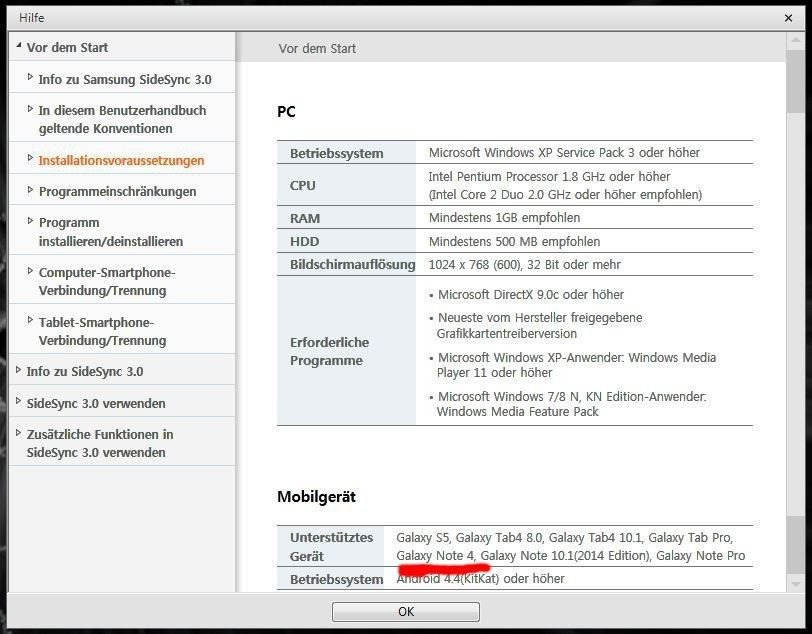
Task: Expand arrow beside Installationsvoraussetzungen
Action: (x=30, y=158)
